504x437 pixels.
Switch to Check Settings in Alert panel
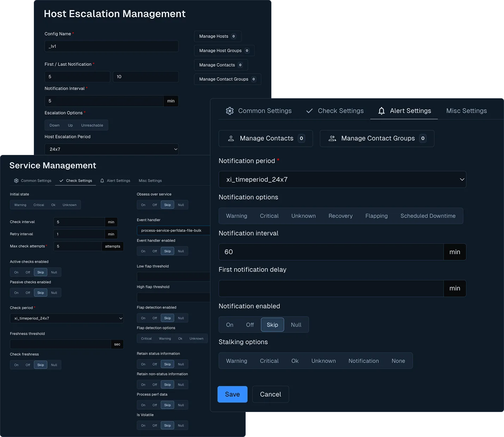tap(335, 111)
